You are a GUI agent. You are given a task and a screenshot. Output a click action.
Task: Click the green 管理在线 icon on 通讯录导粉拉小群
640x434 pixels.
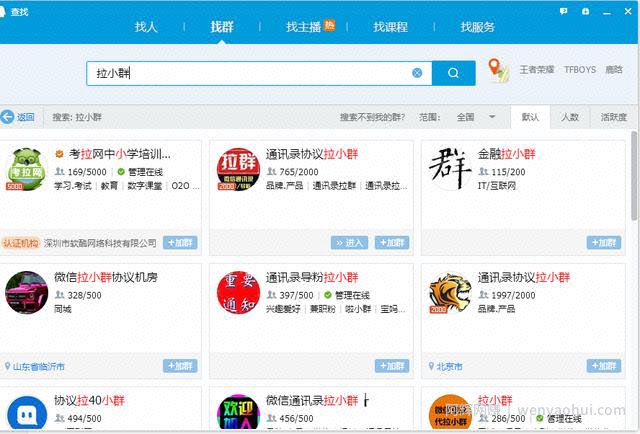(x=328, y=295)
